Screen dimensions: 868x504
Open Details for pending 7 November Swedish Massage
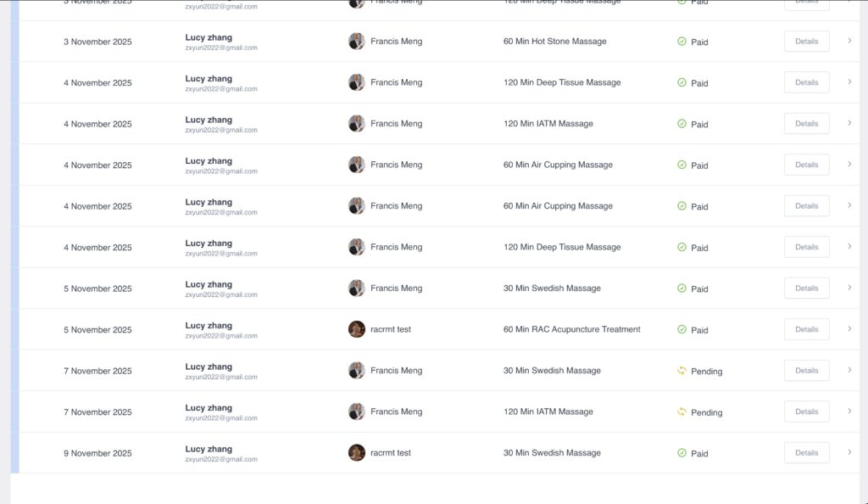point(806,371)
